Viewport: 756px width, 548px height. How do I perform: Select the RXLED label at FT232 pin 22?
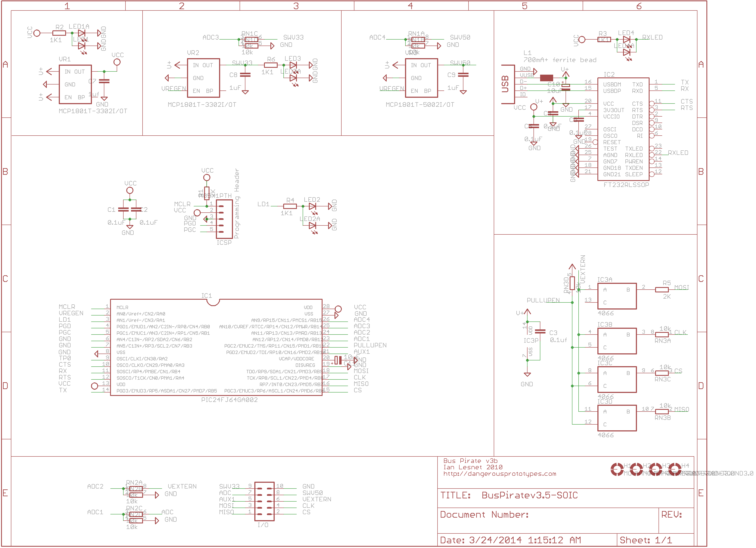pos(678,153)
